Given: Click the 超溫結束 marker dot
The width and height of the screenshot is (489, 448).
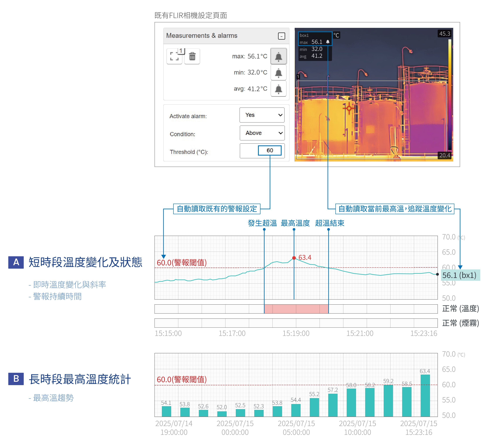Looking at the screenshot, I should point(328,229).
